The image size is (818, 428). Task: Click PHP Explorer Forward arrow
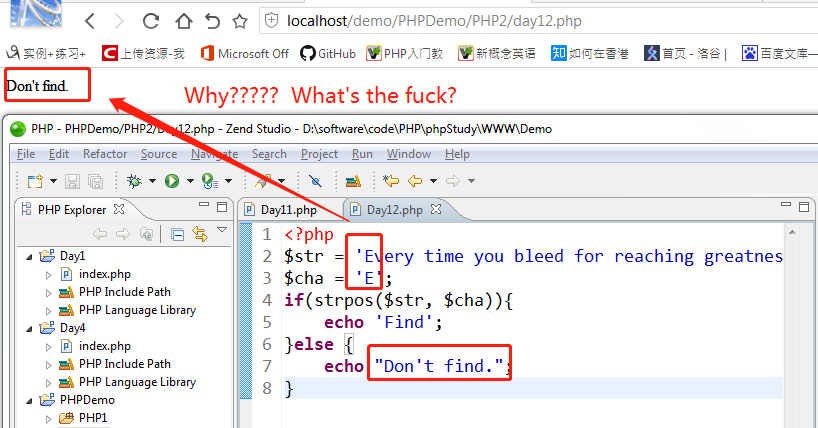click(x=123, y=234)
